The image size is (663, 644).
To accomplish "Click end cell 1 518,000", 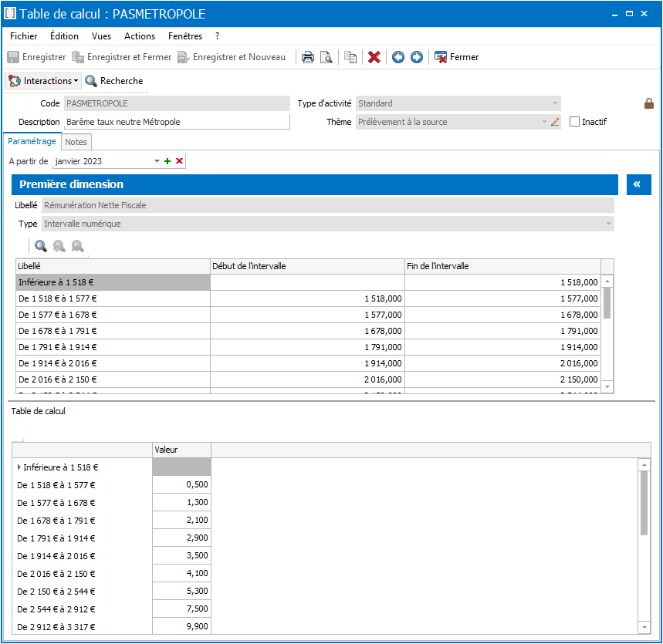I will [x=502, y=282].
